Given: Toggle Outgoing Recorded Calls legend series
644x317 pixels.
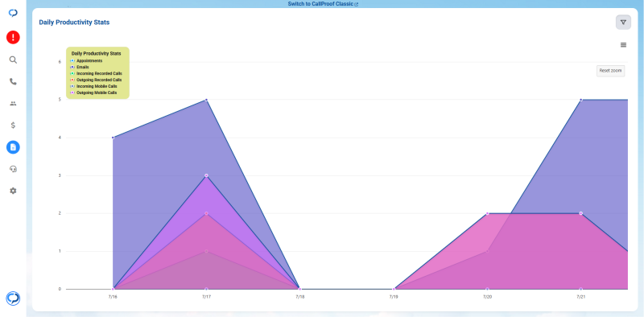Looking at the screenshot, I should pyautogui.click(x=96, y=80).
